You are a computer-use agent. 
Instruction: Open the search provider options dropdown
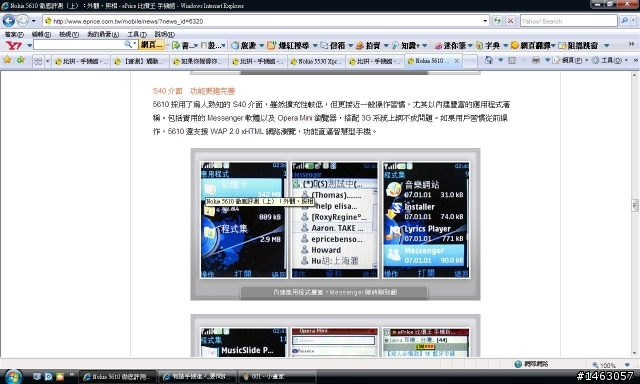point(633,21)
